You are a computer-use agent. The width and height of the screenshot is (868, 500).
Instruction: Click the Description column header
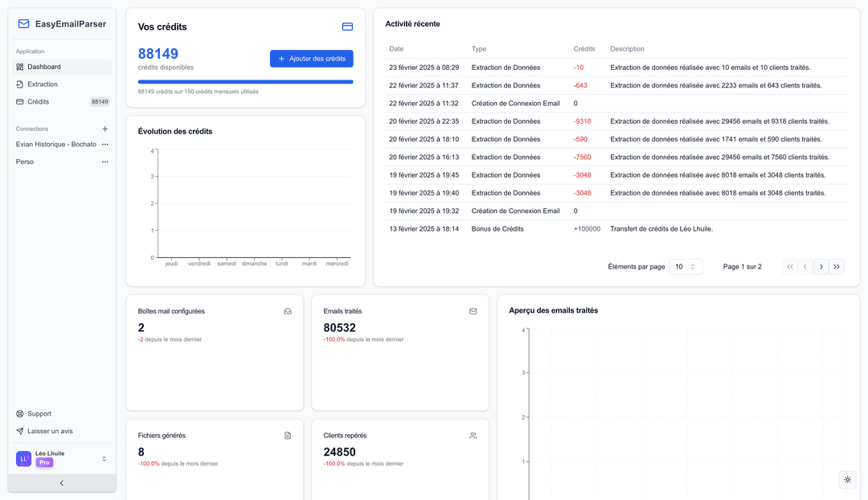point(627,49)
